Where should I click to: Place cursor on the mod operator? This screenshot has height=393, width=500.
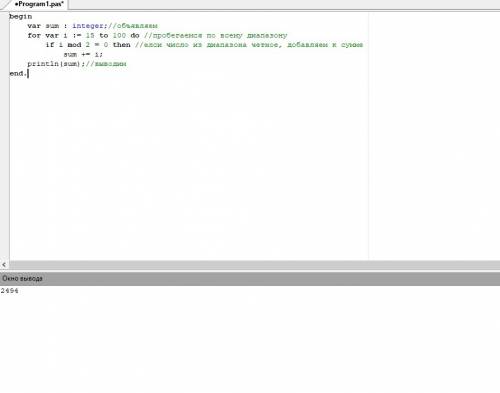tap(74, 45)
